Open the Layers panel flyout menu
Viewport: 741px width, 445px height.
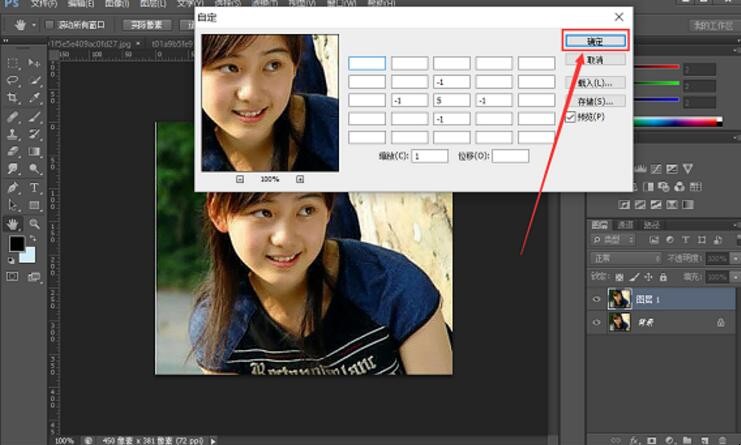737,225
